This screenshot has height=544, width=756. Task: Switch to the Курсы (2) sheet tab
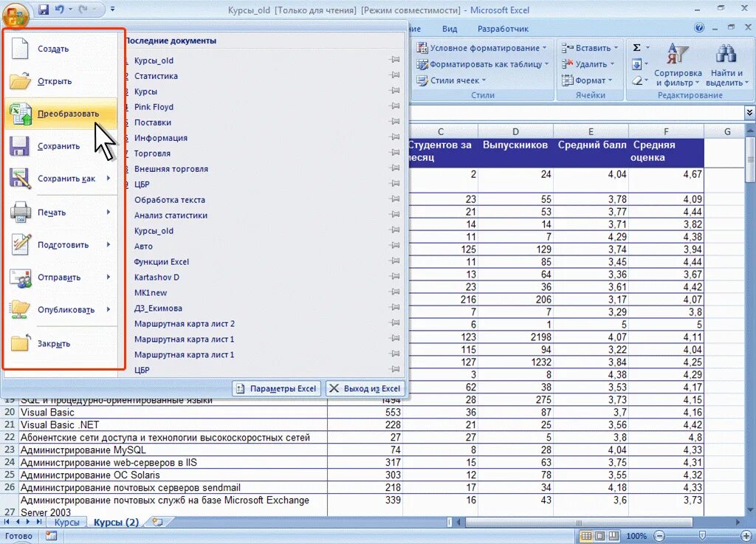pos(116,523)
